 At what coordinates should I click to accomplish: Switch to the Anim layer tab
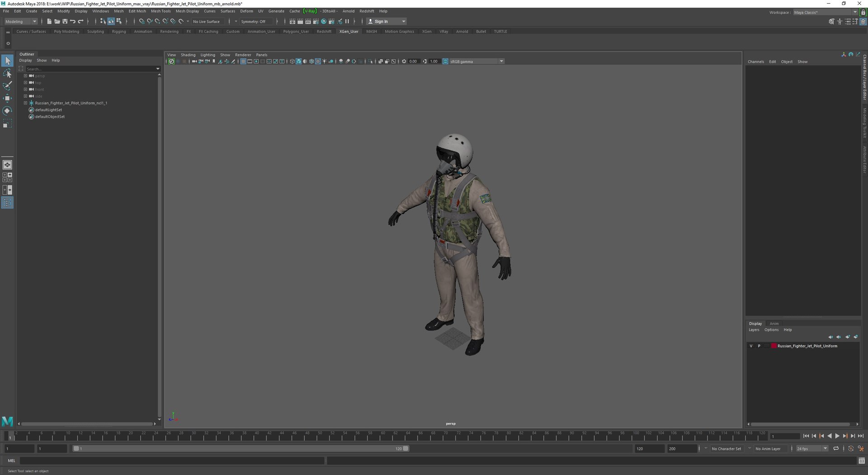point(774,323)
